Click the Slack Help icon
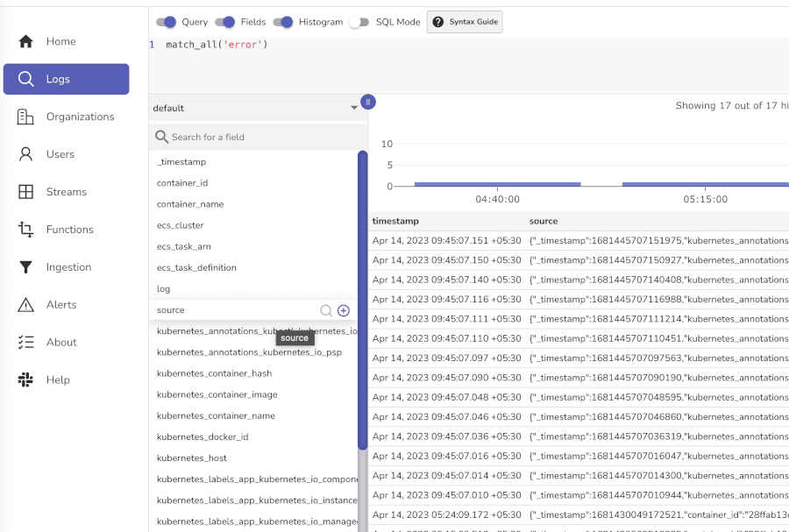Screen dimensions: 789x532 point(25,380)
